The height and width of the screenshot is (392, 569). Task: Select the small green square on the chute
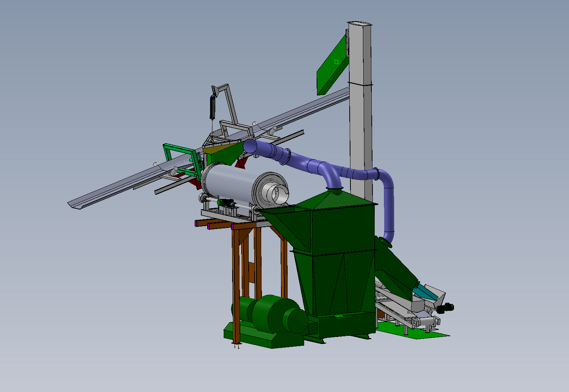click(336, 62)
